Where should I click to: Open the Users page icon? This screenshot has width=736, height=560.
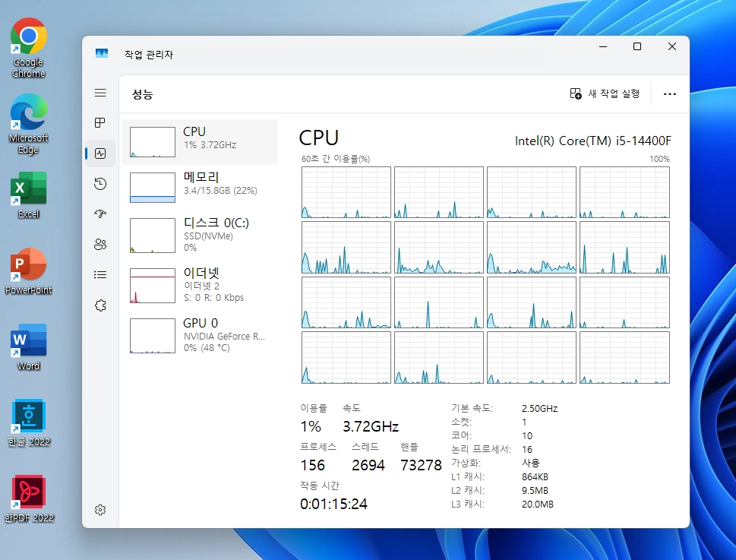(x=100, y=244)
